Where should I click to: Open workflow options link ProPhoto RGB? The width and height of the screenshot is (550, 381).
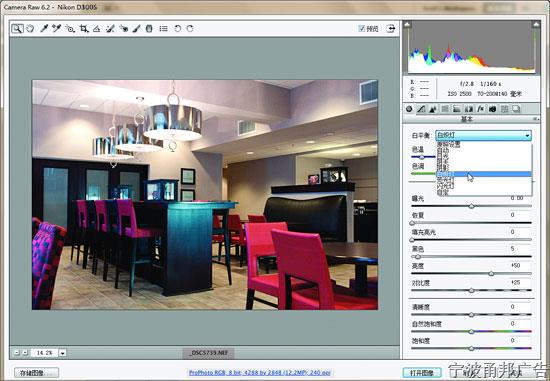[x=260, y=373]
